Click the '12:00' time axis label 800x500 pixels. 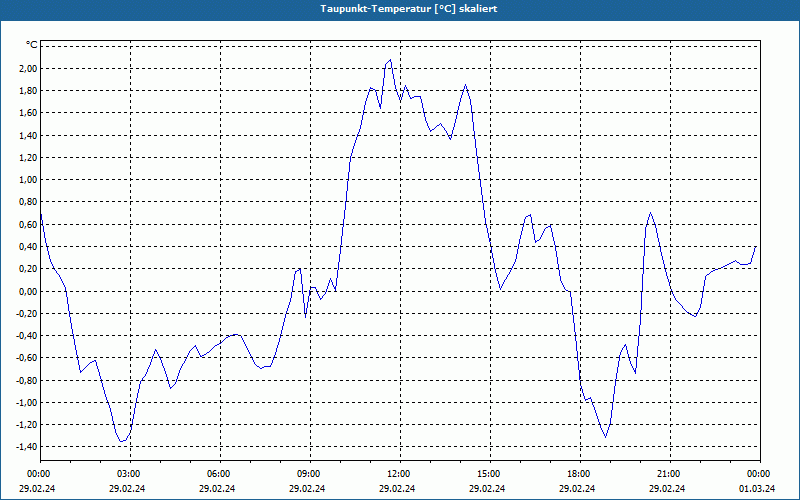398,474
